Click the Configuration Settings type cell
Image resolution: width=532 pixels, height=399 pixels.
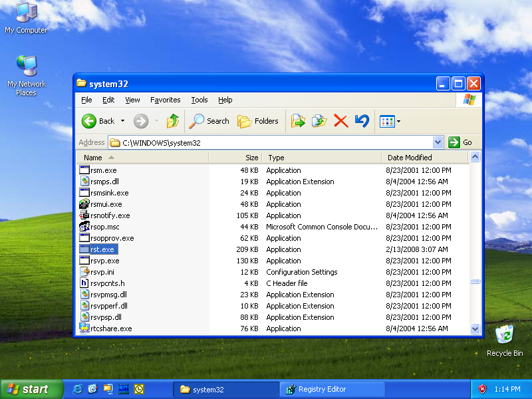(302, 272)
